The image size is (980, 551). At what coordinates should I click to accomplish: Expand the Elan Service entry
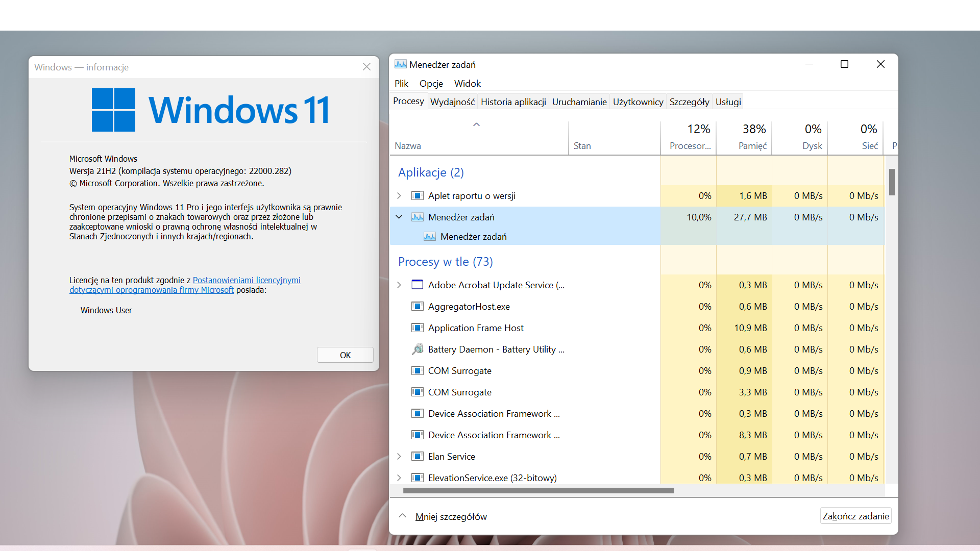(399, 457)
